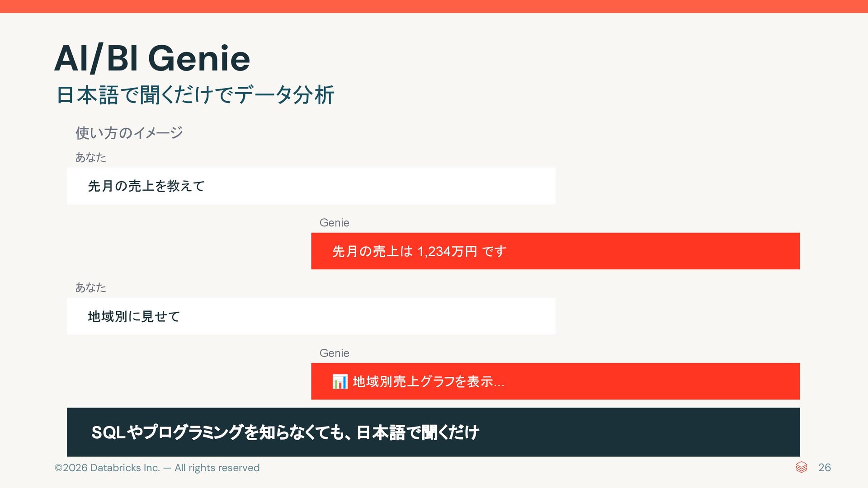
Task: Click the All rights reserved footer text
Action: click(217, 468)
